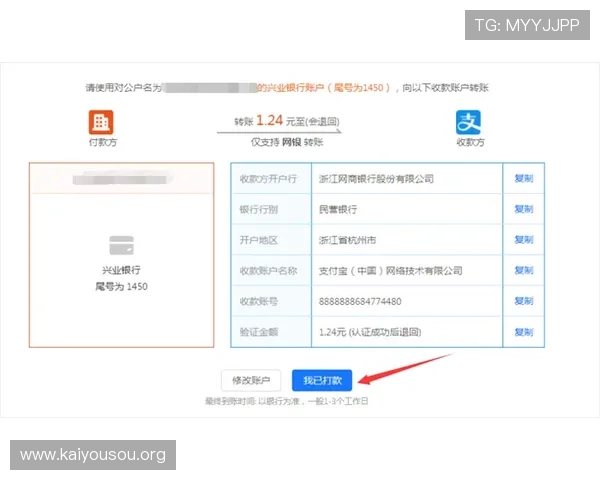The width and height of the screenshot is (600, 480).
Task: Click the 银行行别 label cell
Action: click(271, 209)
